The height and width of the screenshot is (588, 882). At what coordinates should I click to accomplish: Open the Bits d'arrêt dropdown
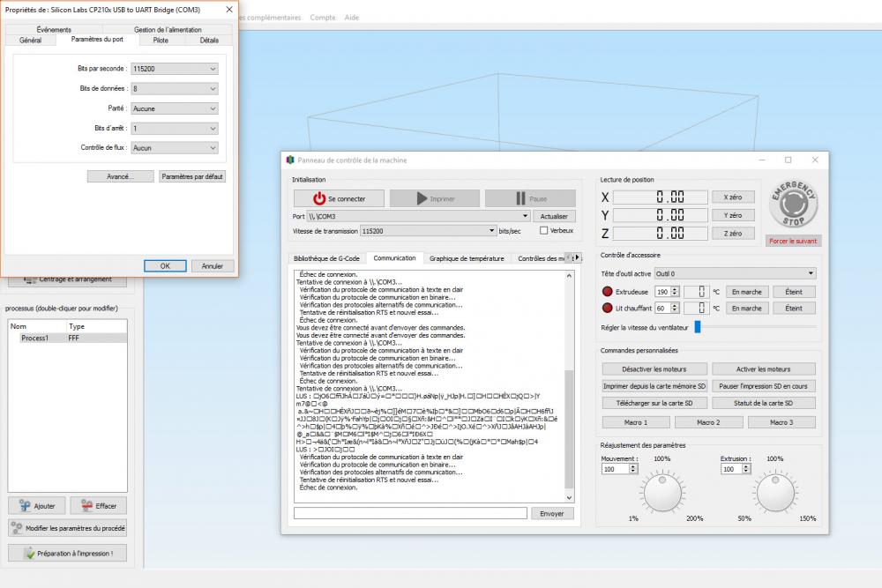coord(175,128)
